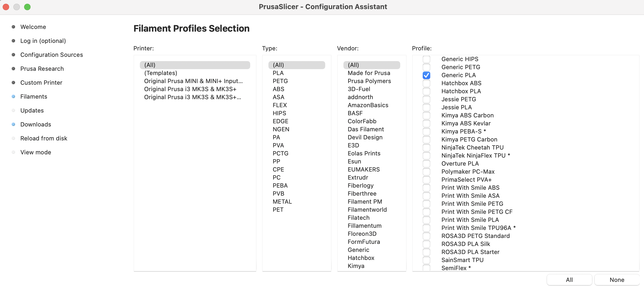
Task: Uncheck the Generic PLA checkbox
Action: 426,75
